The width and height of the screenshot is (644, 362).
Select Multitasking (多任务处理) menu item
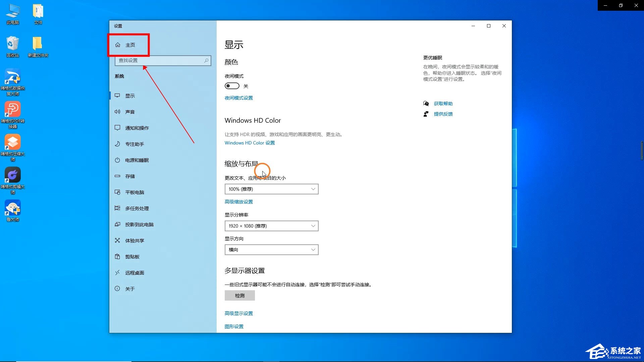(137, 208)
